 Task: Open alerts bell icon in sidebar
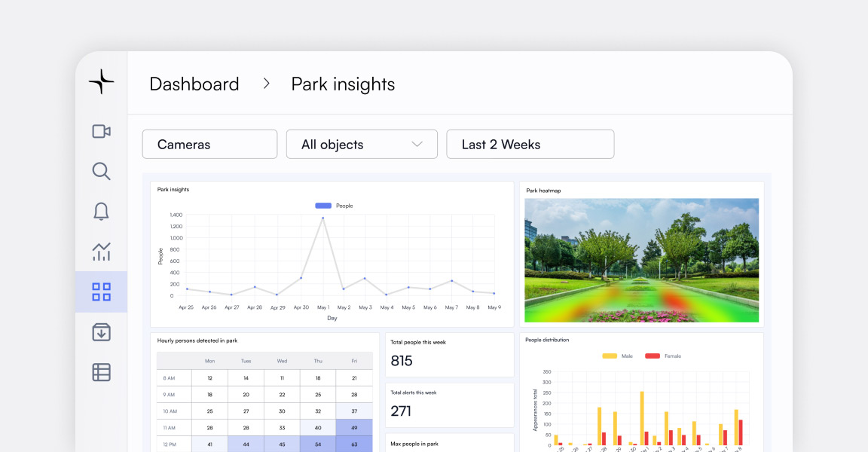[x=101, y=212]
